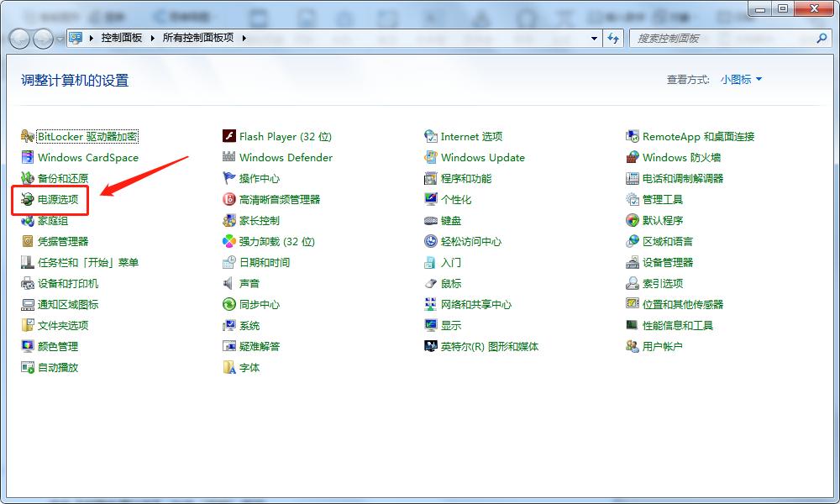Open the 家长控制 link
The image size is (840, 504).
click(260, 220)
